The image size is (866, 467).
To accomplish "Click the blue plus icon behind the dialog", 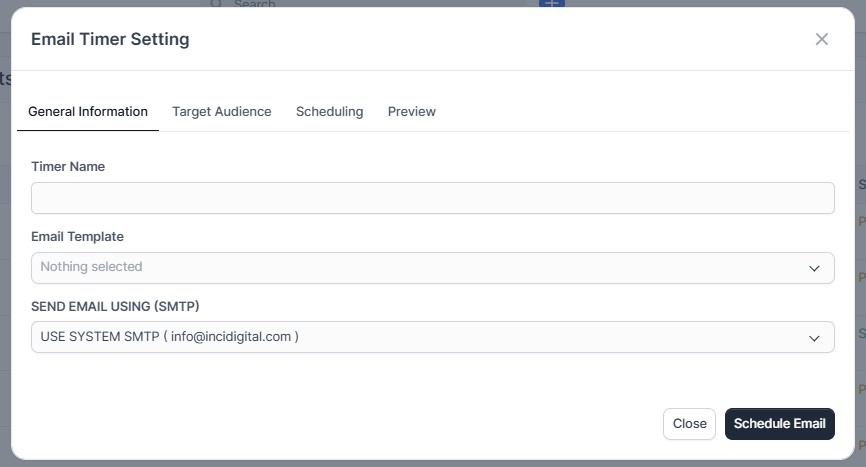I will click(552, 3).
